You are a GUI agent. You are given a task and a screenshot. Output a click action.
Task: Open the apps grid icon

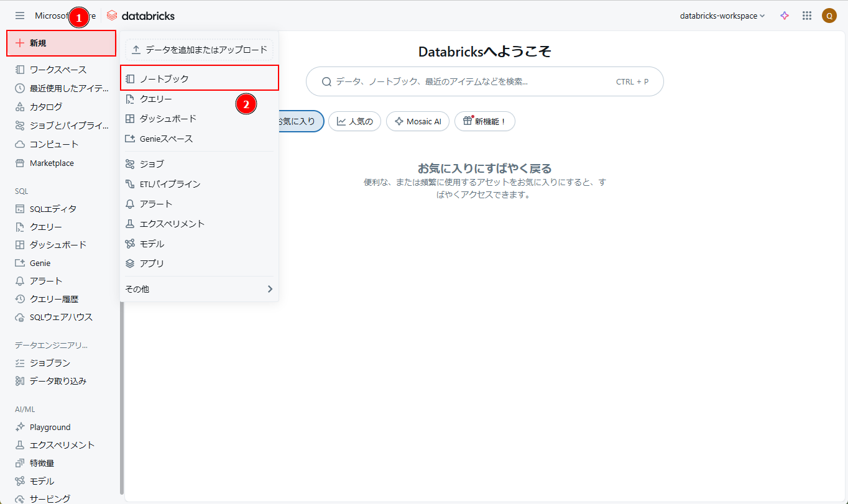click(x=807, y=16)
